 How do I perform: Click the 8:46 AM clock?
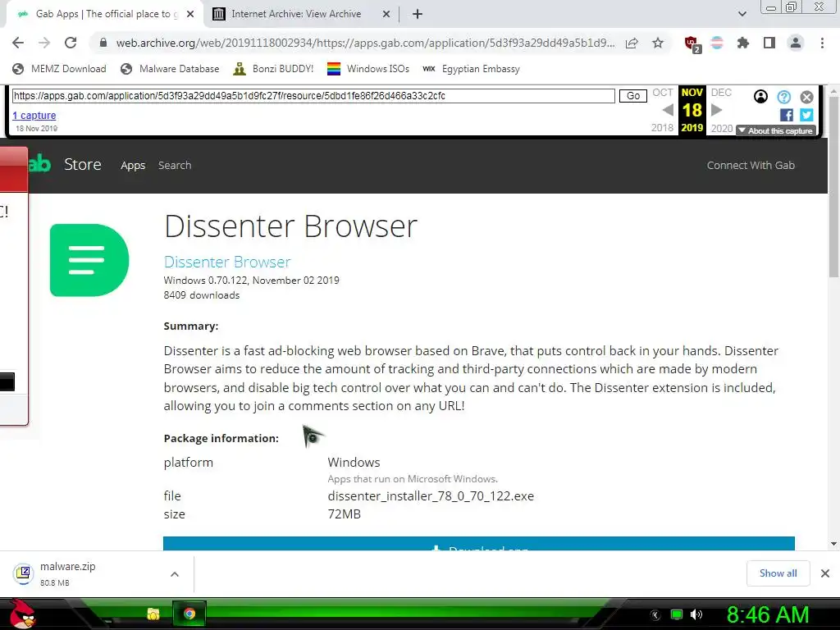(767, 614)
